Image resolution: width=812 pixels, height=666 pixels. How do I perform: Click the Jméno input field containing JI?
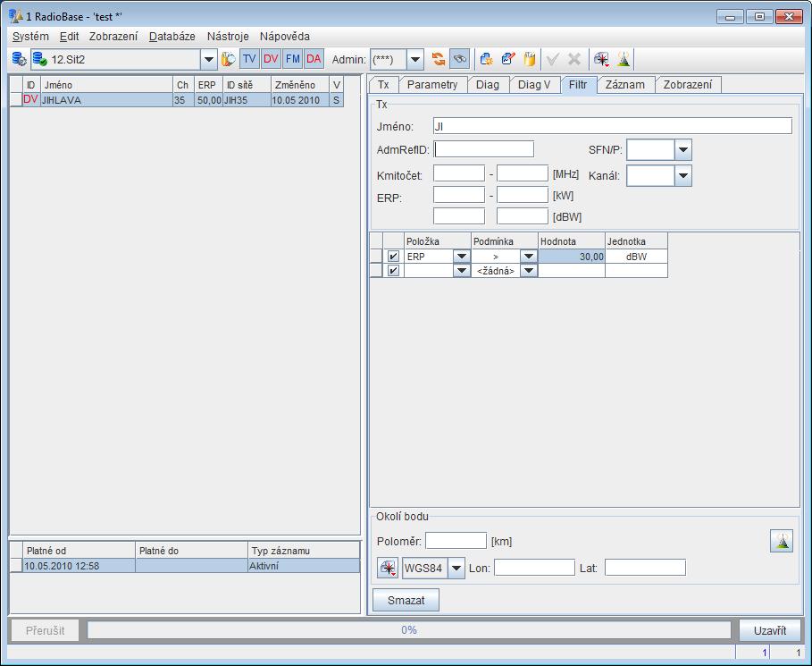pos(613,126)
